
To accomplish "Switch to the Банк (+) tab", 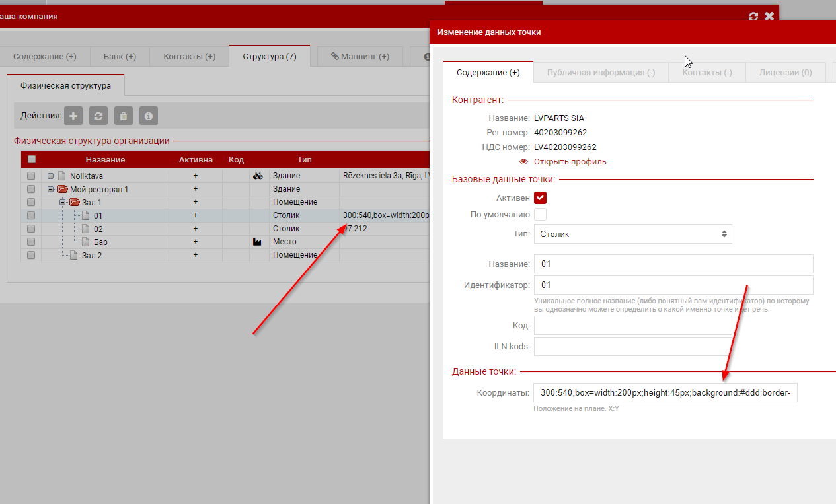I will [x=120, y=57].
